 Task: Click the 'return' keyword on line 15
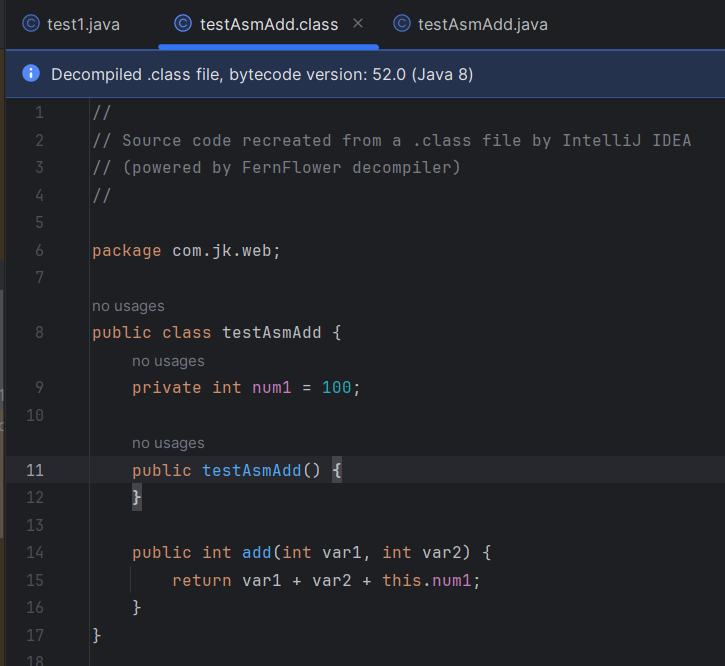(202, 580)
